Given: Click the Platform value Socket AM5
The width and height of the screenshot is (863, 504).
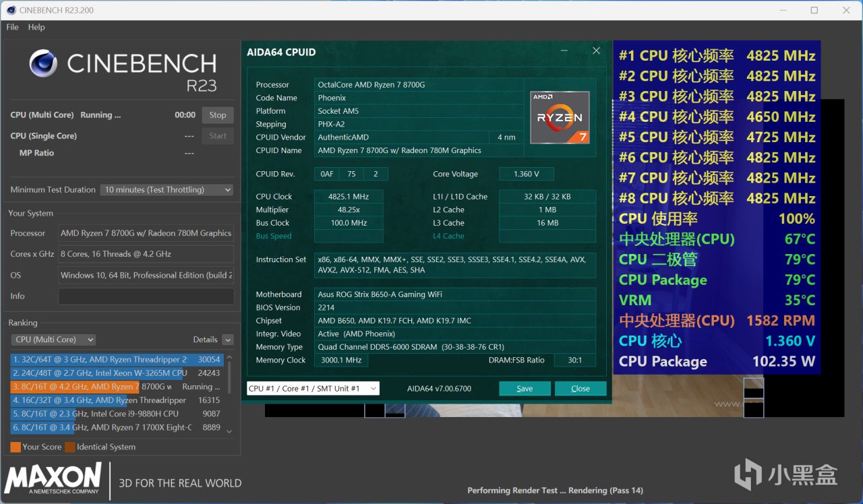Looking at the screenshot, I should [419, 111].
